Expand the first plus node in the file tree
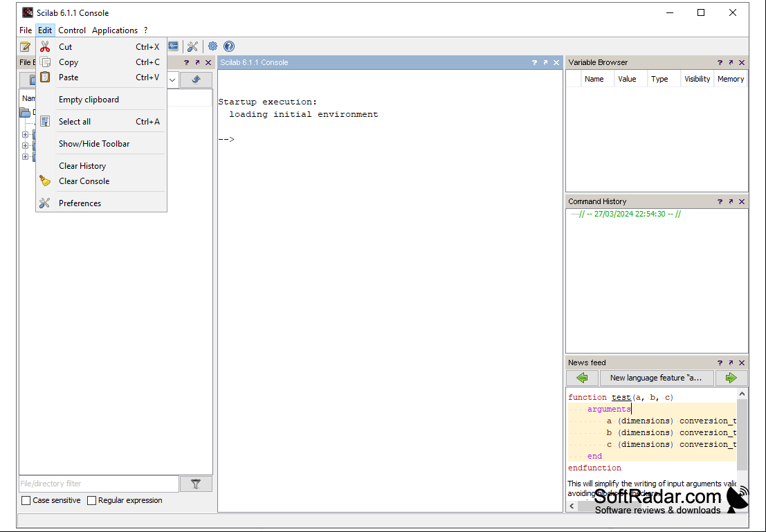 [26, 134]
